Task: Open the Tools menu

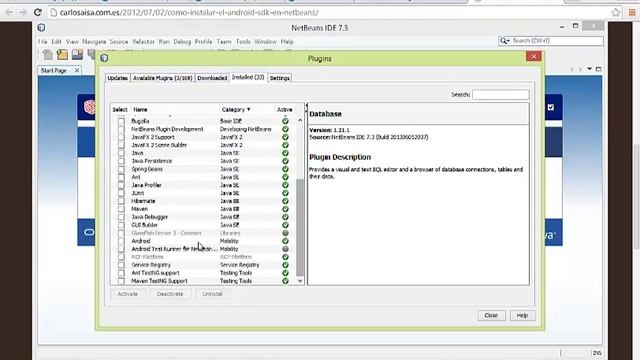Action: 243,41
